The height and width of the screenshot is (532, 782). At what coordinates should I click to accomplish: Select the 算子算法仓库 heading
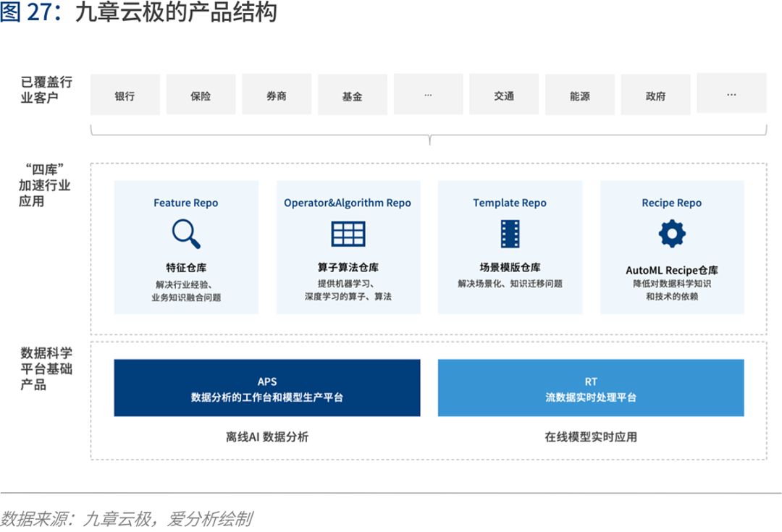[348, 267]
